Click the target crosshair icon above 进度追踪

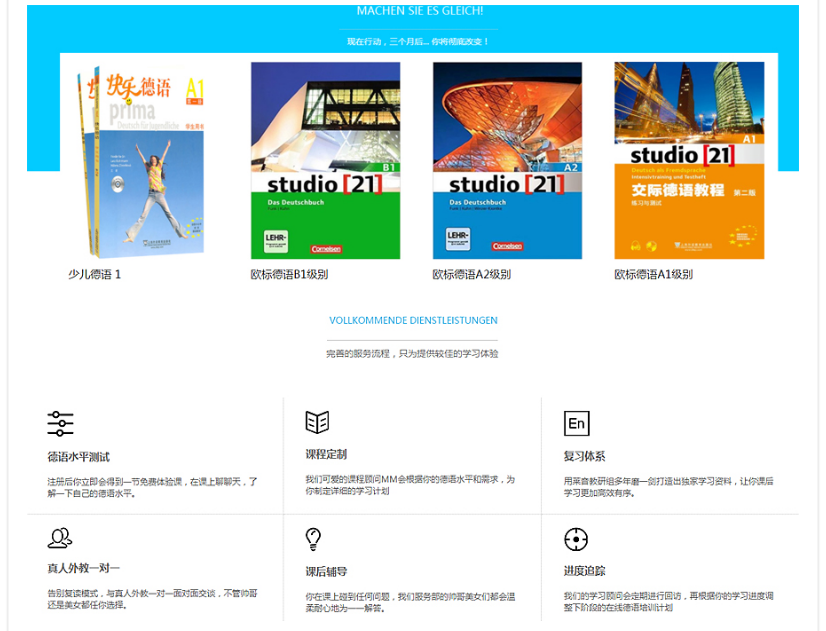576,539
